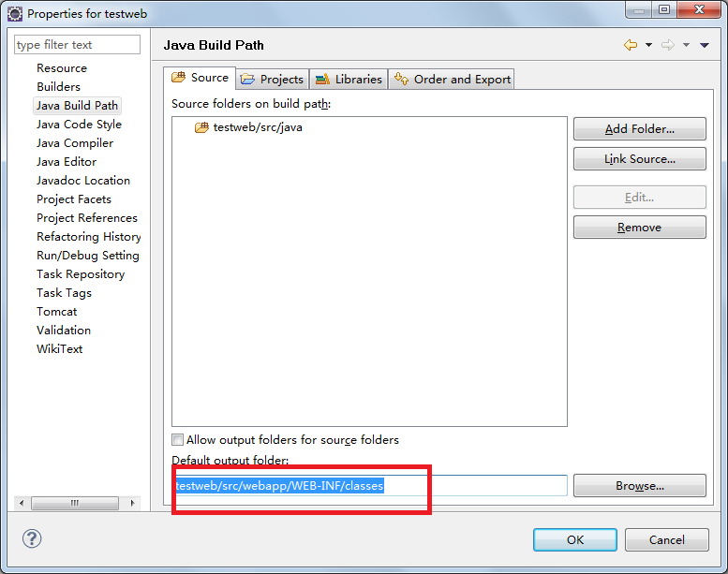Dismiss dialog with the Cancel button

pos(667,539)
